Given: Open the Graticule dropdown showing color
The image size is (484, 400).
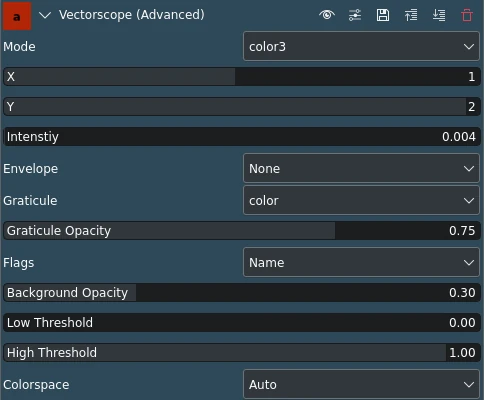Looking at the screenshot, I should tap(361, 200).
